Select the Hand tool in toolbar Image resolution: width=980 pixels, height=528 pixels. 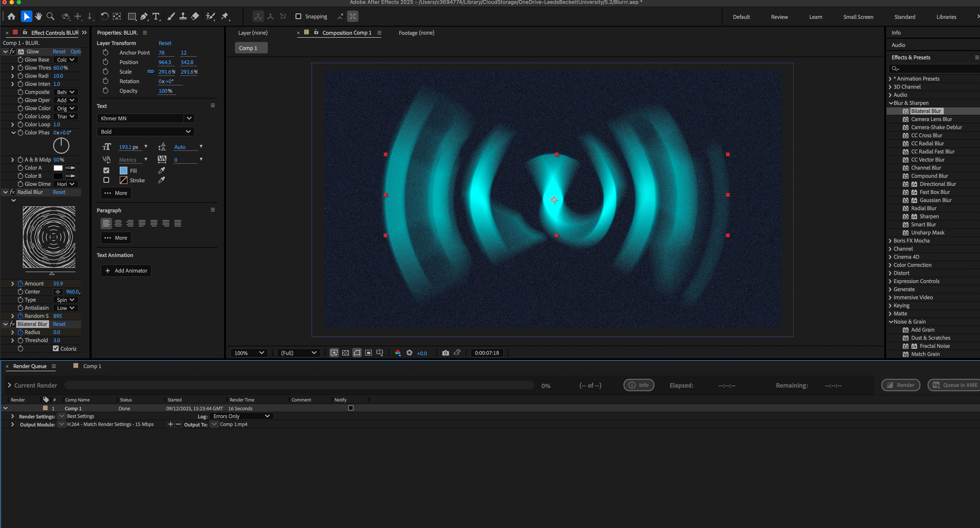38,17
